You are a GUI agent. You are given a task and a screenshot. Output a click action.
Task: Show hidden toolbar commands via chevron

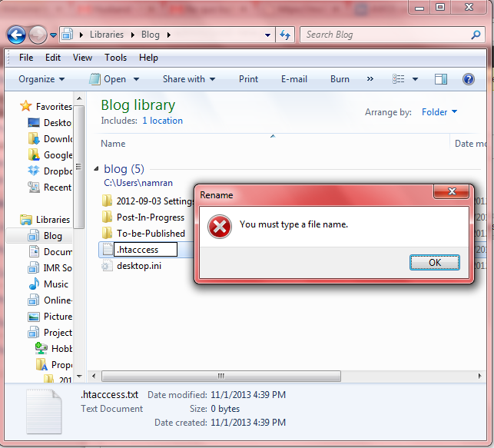(370, 79)
